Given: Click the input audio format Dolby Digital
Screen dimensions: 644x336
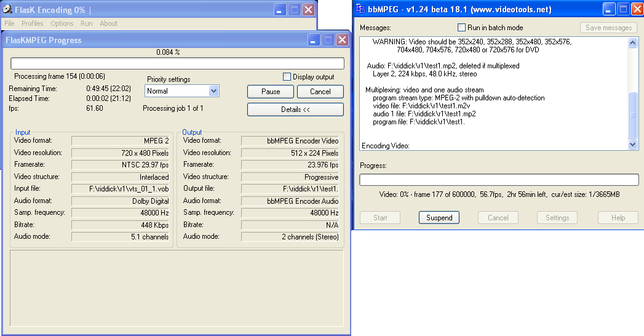Looking at the screenshot, I should point(121,201).
